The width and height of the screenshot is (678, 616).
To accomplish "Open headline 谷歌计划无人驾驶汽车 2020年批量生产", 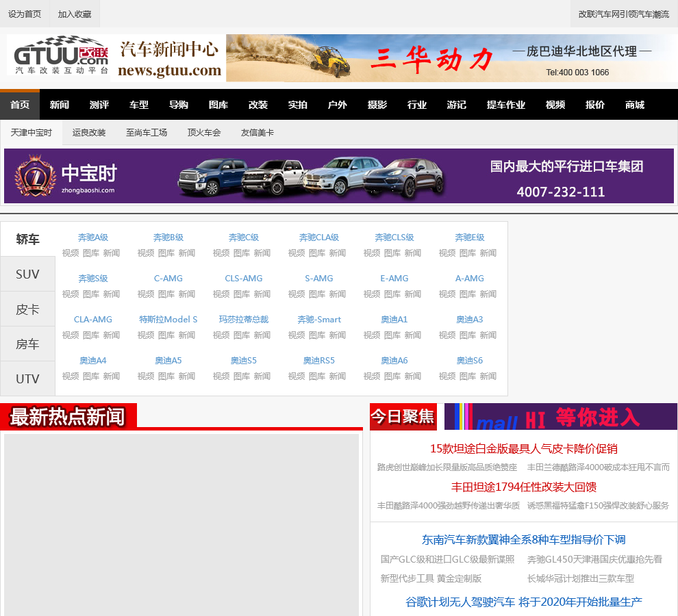I will tap(524, 602).
